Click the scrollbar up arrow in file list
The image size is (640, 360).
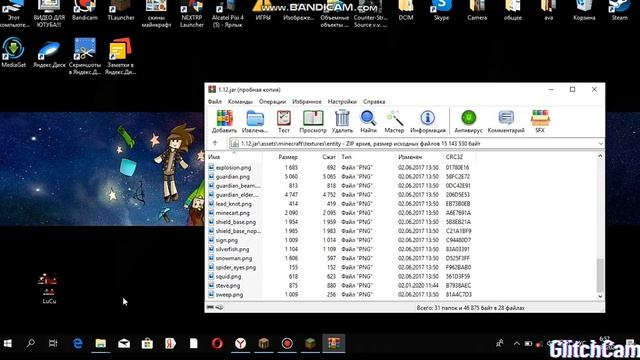(600, 156)
